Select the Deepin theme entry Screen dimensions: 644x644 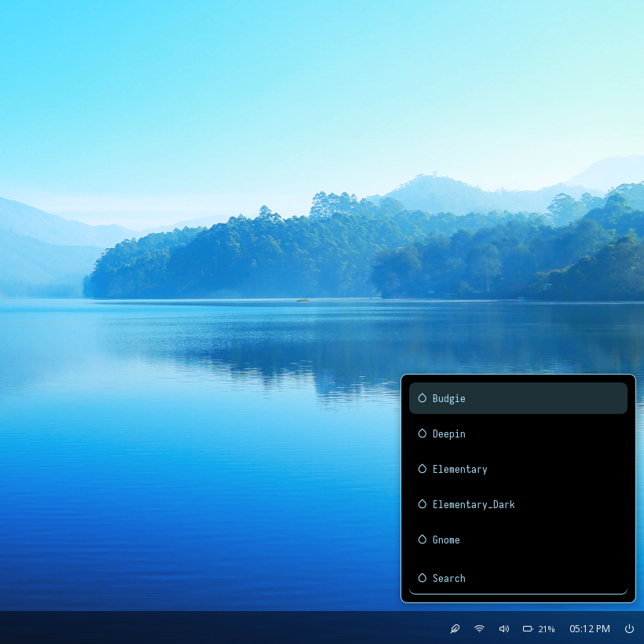point(518,434)
